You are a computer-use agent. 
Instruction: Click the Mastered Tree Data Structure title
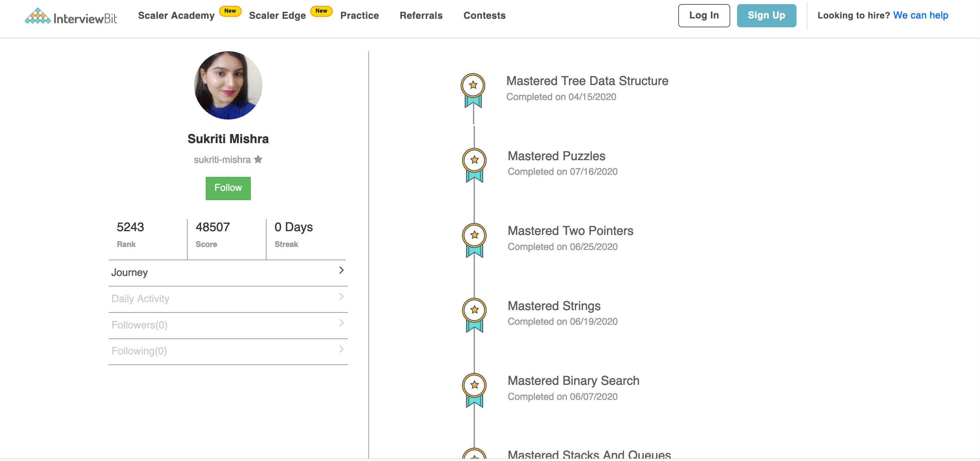587,81
